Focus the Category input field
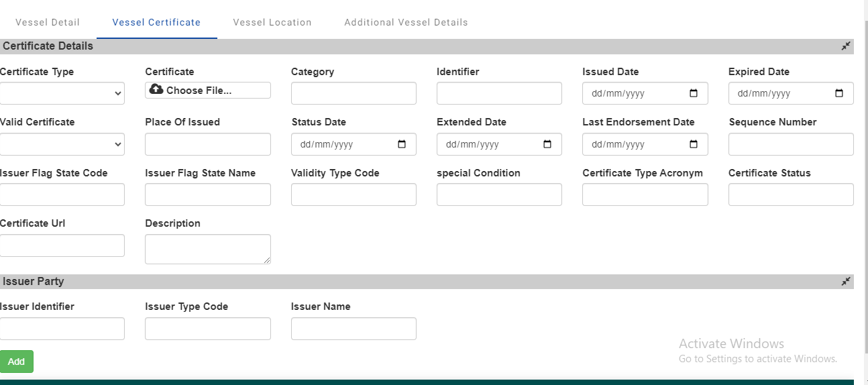The image size is (868, 385). tap(354, 94)
